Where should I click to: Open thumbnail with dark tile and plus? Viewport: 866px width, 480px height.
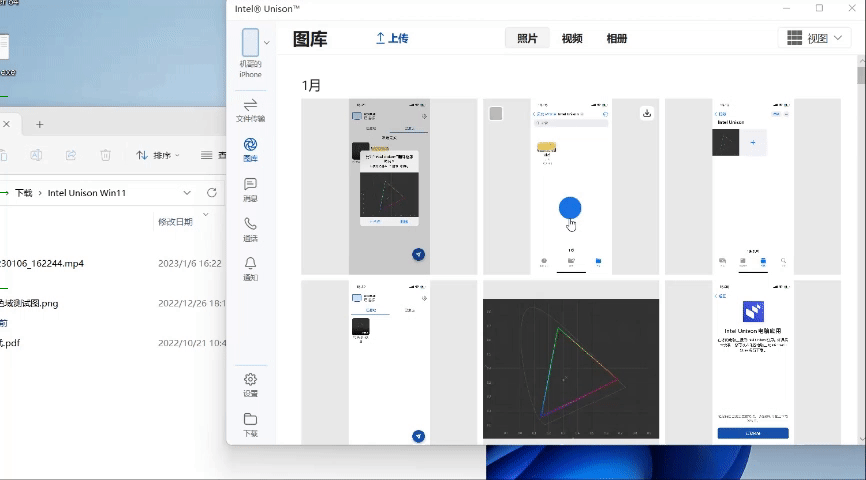753,187
